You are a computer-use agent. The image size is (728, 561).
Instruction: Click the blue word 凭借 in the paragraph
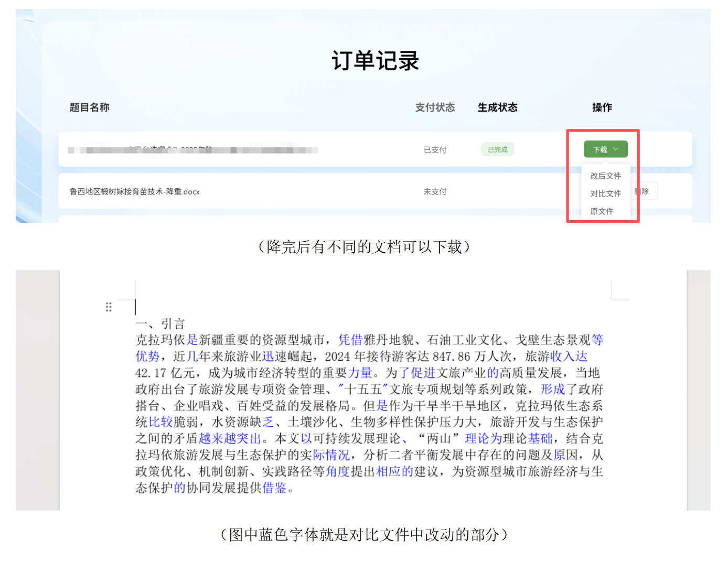[350, 340]
